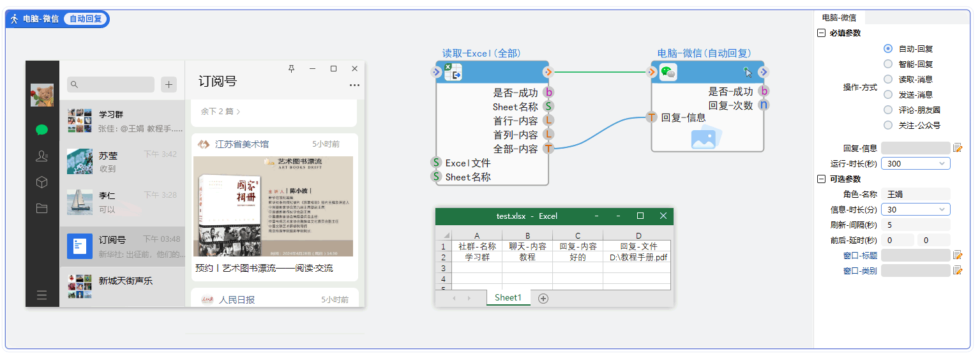
Task: Click the plus button beside WeChat search
Action: [169, 84]
